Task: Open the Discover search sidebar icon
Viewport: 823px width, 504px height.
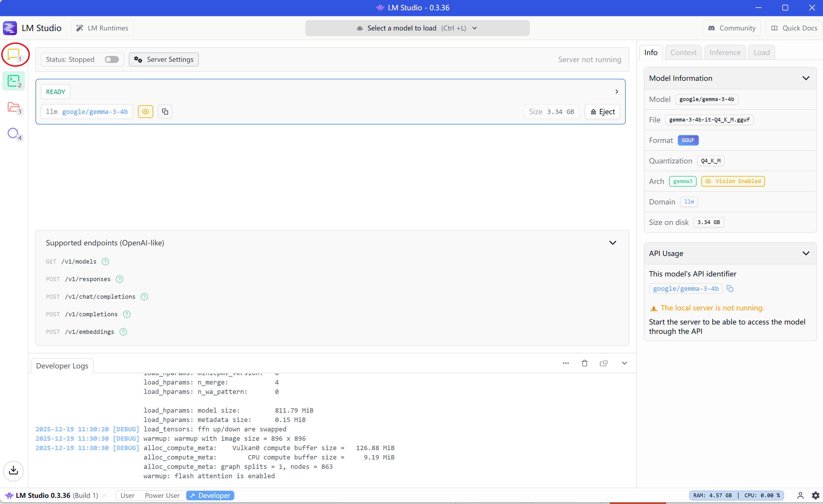Action: coord(13,133)
